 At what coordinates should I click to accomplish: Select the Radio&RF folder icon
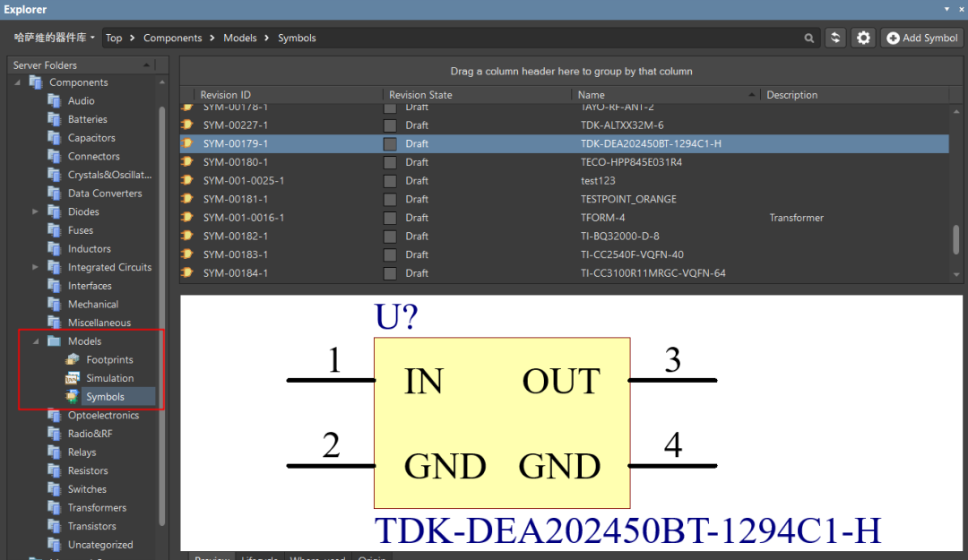coord(55,434)
